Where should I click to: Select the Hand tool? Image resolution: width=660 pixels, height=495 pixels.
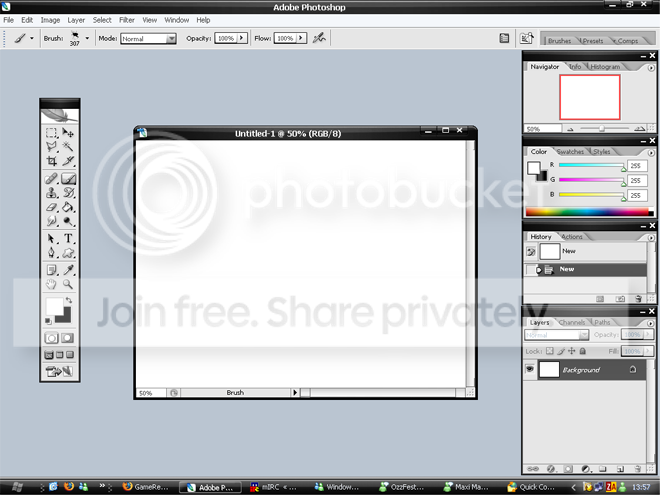click(x=51, y=284)
